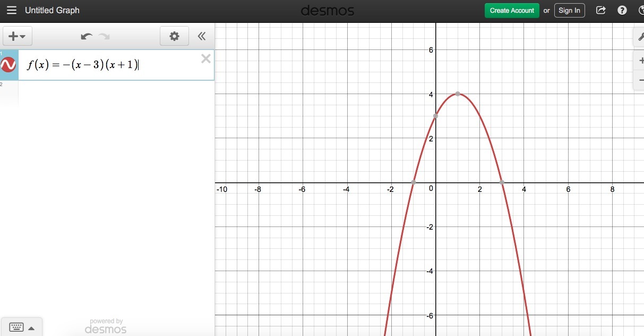Undo the last action
This screenshot has height=336, width=644.
coord(87,36)
